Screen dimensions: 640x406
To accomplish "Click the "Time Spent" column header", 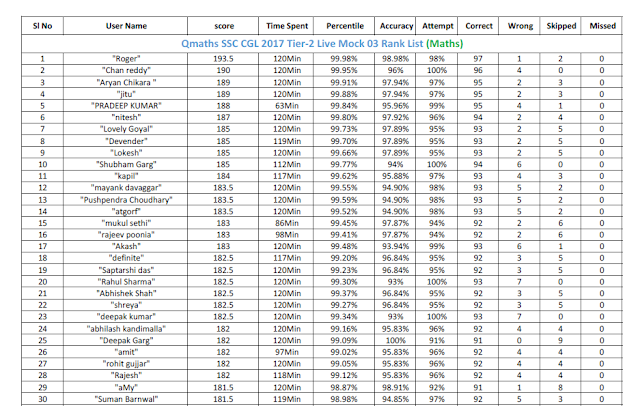I will [287, 26].
